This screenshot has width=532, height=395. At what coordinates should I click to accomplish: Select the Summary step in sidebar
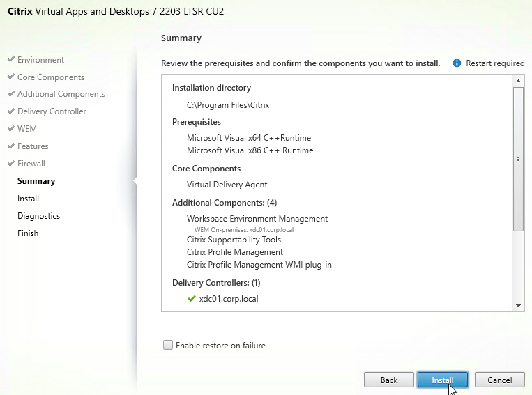tap(36, 181)
